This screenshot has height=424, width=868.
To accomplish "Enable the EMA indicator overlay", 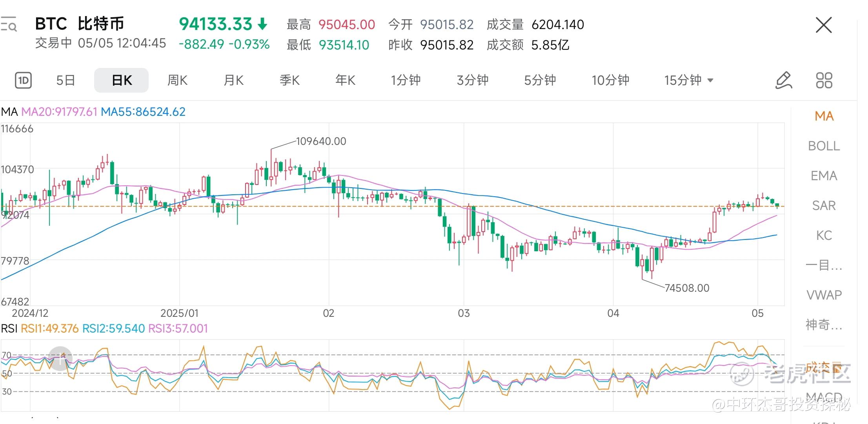I will pos(824,176).
